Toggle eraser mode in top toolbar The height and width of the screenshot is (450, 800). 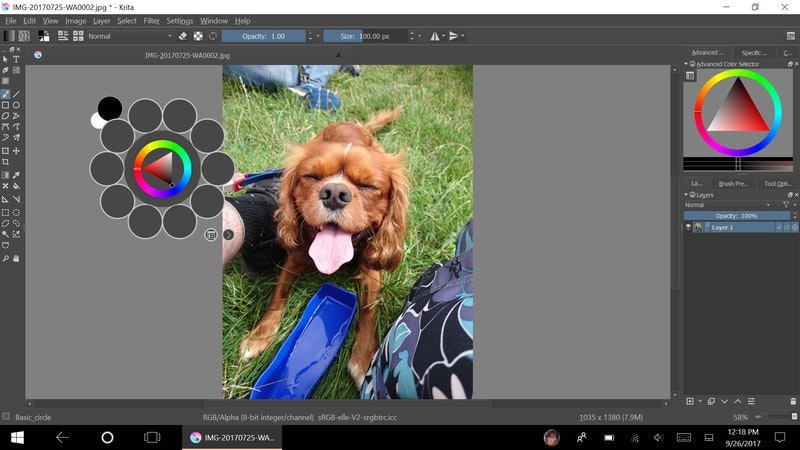pyautogui.click(x=182, y=36)
